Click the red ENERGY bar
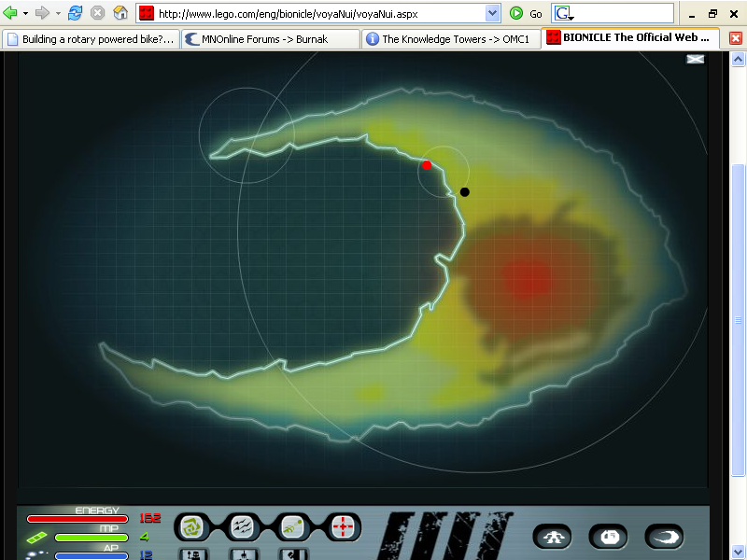 point(78,519)
